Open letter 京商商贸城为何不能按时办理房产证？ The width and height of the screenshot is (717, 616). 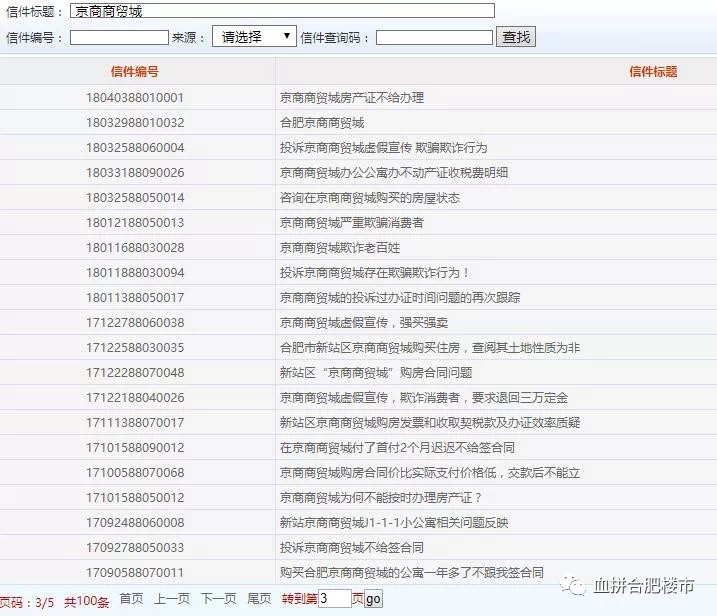(x=381, y=498)
